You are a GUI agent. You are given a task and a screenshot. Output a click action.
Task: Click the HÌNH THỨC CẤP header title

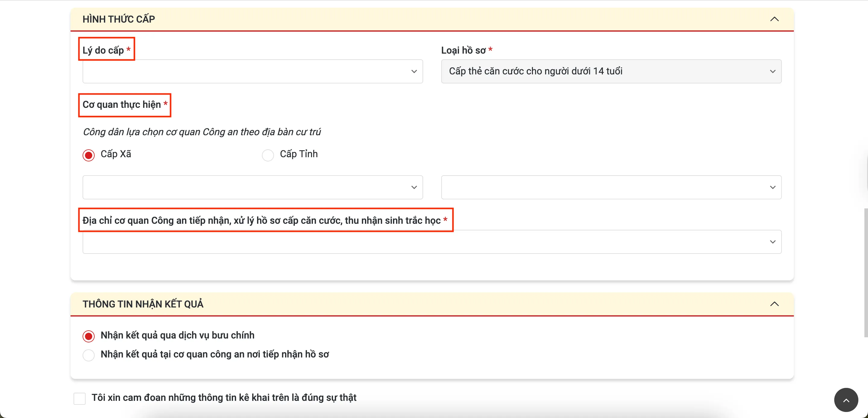119,19
